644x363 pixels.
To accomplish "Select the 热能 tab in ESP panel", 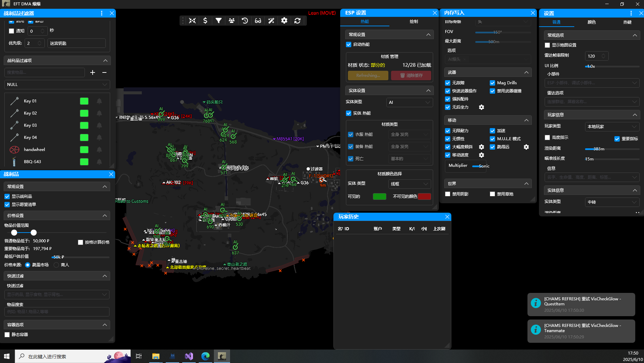I will tap(365, 22).
